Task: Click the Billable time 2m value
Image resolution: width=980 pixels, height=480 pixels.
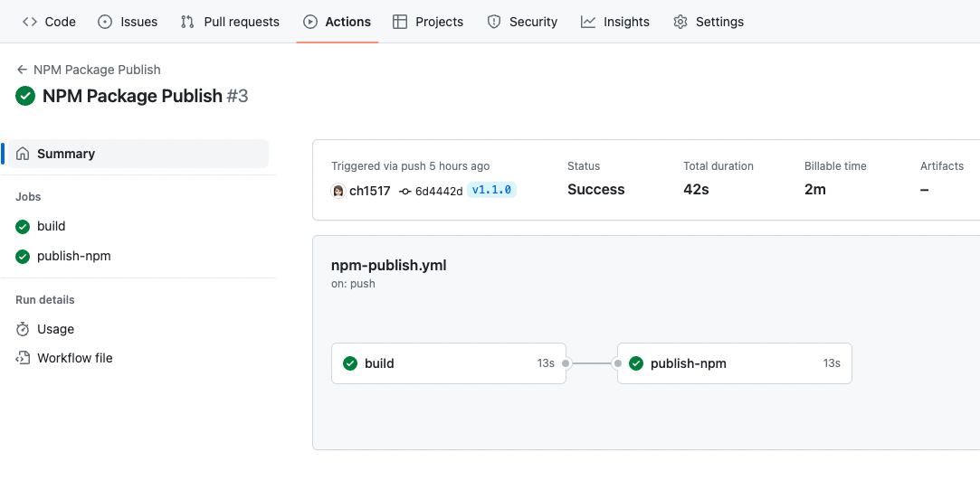Action: [815, 190]
